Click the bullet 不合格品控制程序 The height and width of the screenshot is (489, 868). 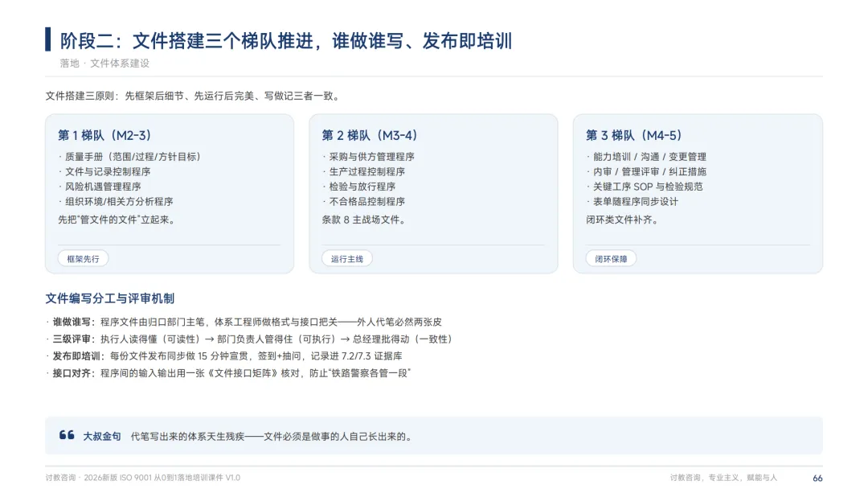[x=364, y=202]
